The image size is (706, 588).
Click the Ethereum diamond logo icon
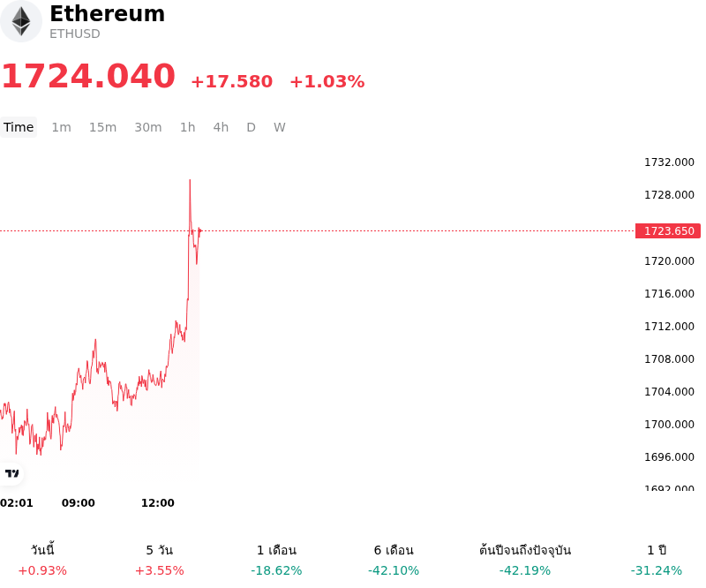tap(20, 21)
